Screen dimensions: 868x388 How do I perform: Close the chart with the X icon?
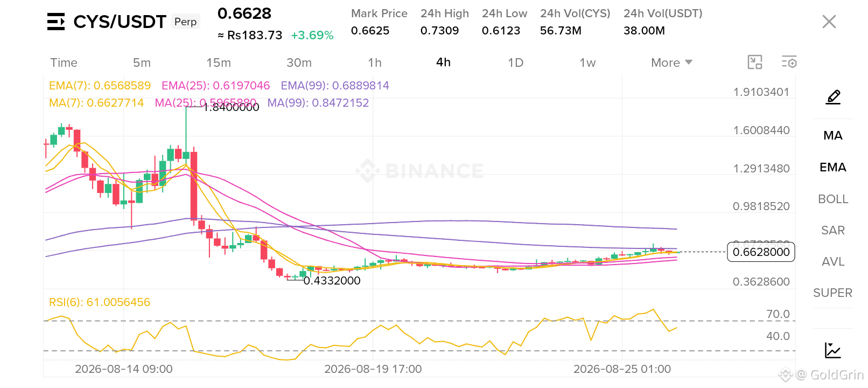coord(829,22)
